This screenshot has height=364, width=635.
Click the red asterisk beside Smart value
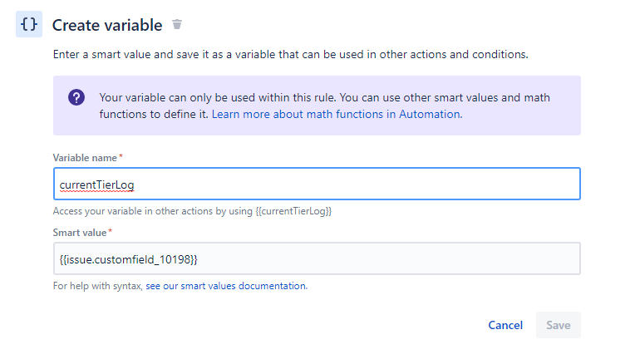111,231
